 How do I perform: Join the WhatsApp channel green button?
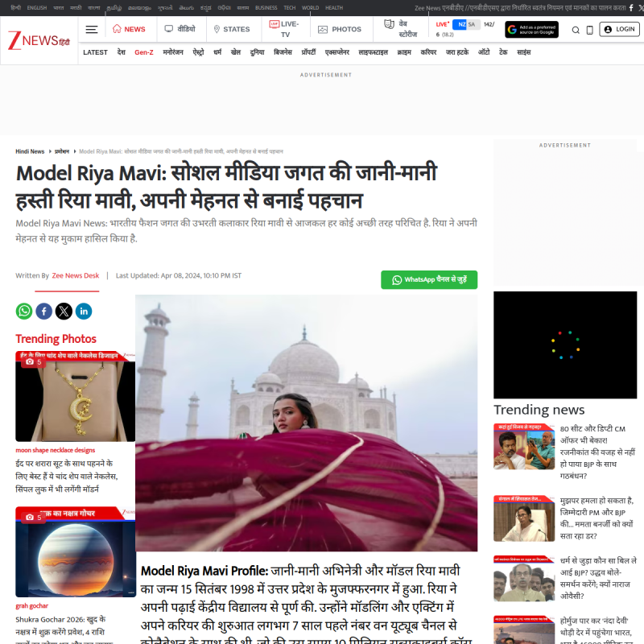(x=429, y=279)
